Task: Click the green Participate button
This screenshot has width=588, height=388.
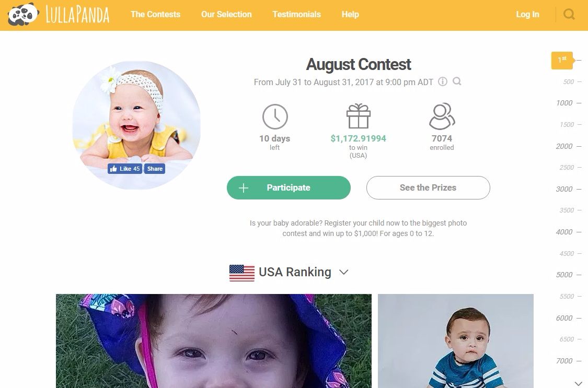Action: [x=289, y=187]
